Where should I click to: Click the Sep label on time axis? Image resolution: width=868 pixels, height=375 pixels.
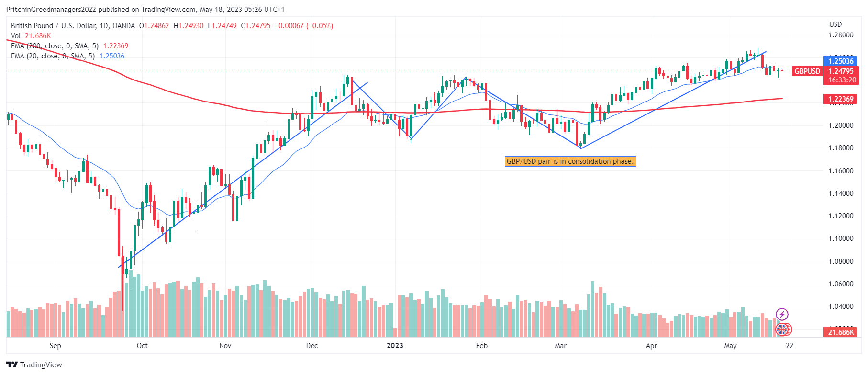click(x=56, y=346)
